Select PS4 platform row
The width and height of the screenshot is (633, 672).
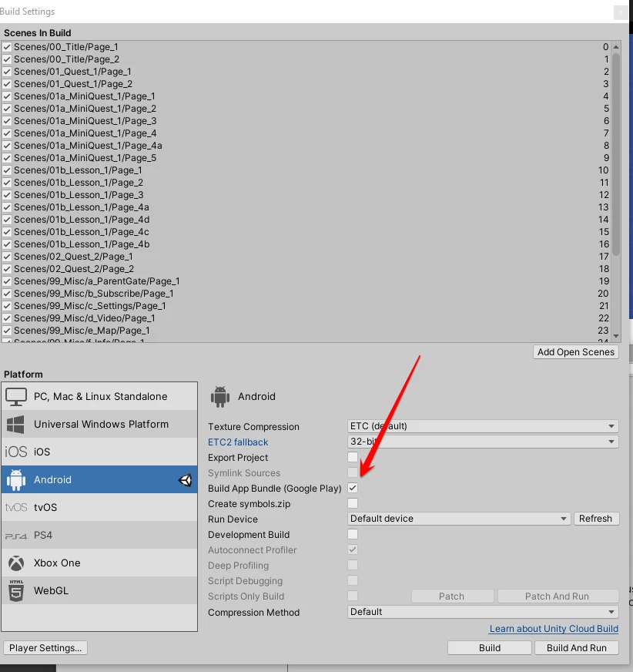[99, 536]
